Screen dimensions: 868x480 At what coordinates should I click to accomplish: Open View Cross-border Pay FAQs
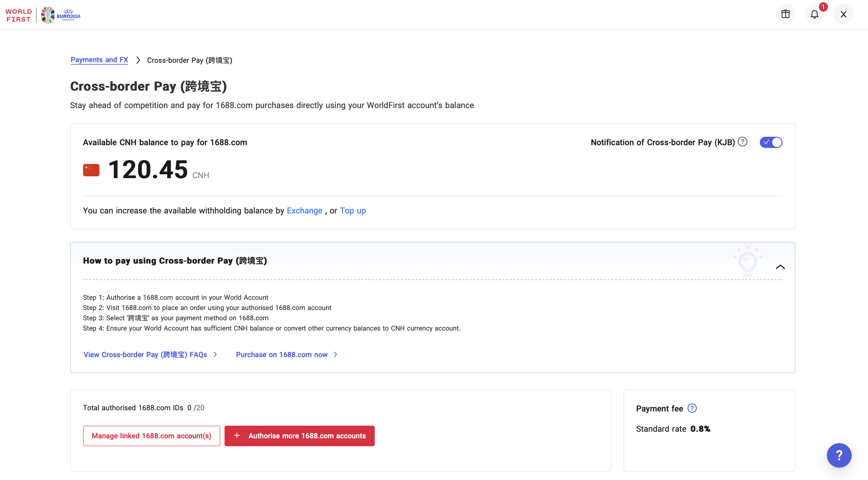(x=145, y=354)
